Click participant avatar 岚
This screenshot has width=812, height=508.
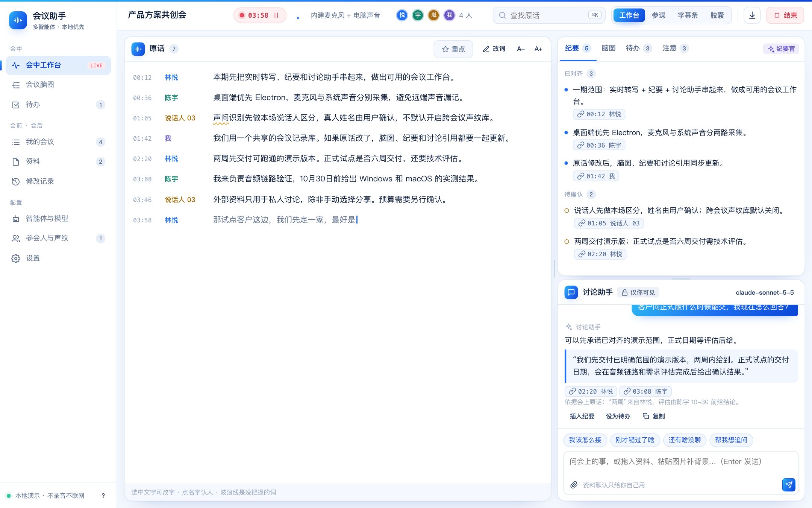pyautogui.click(x=433, y=15)
